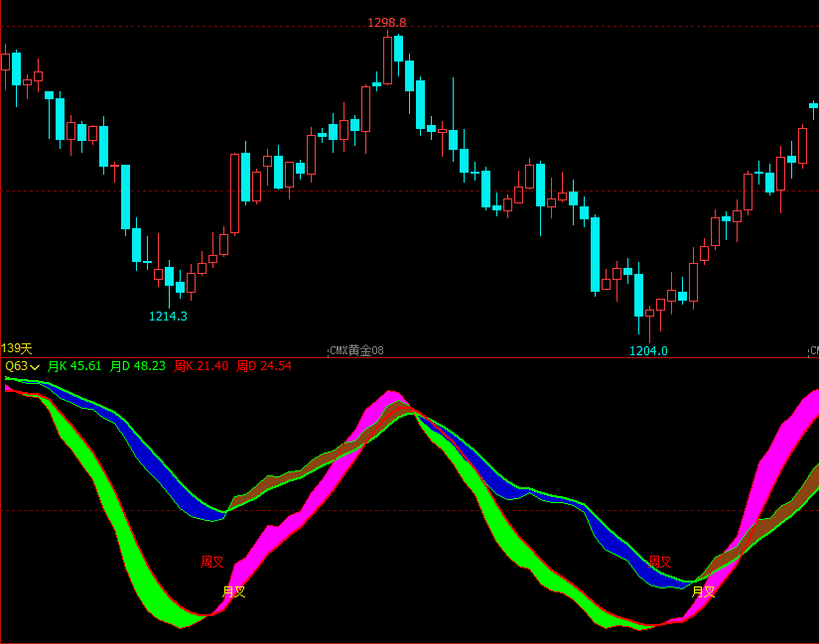Viewport: 819px width, 644px height.
Task: Click the 周D 24.54 indicator value
Action: pos(264,366)
